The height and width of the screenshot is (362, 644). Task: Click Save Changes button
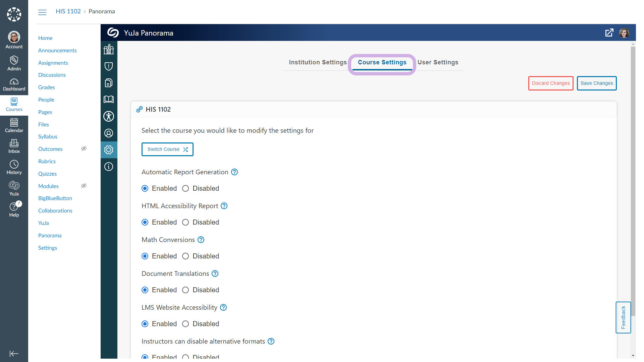coord(597,83)
